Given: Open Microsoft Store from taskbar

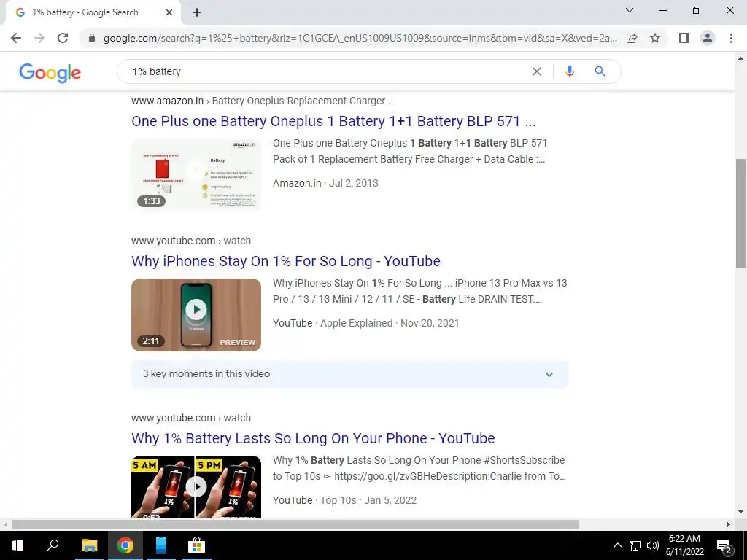Looking at the screenshot, I should point(196,545).
